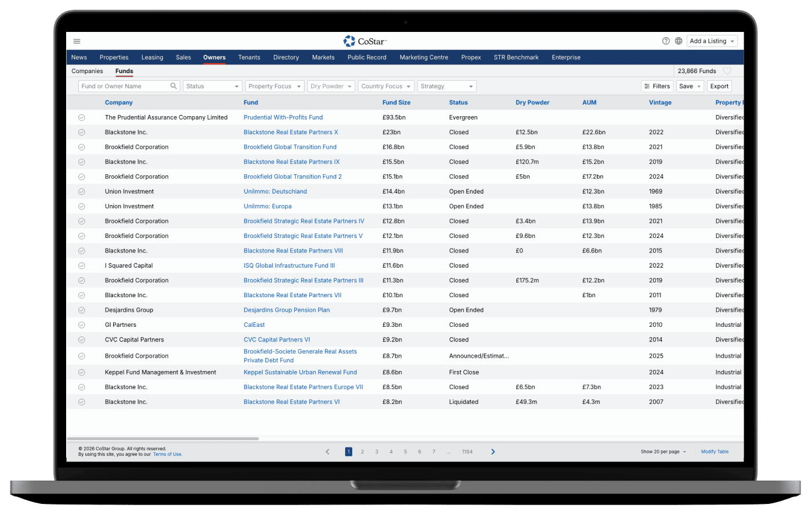Check the CalEast row selection circle
The image size is (812, 519).
(x=82, y=325)
